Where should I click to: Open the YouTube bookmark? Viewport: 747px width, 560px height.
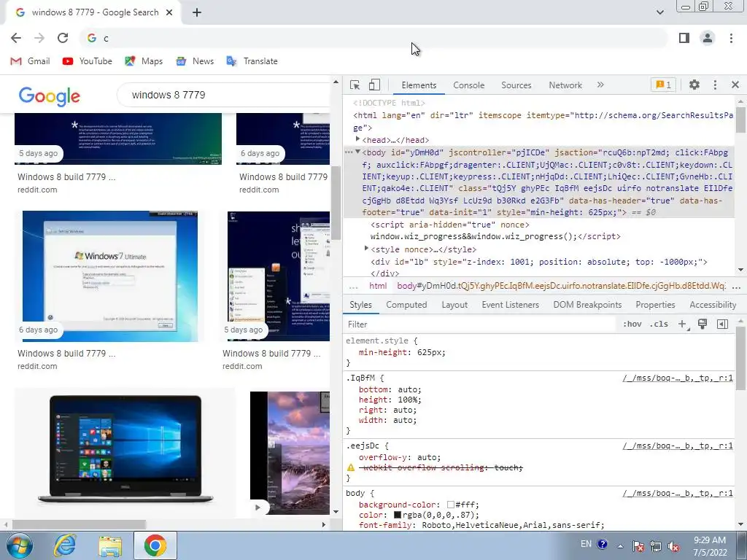pyautogui.click(x=88, y=61)
